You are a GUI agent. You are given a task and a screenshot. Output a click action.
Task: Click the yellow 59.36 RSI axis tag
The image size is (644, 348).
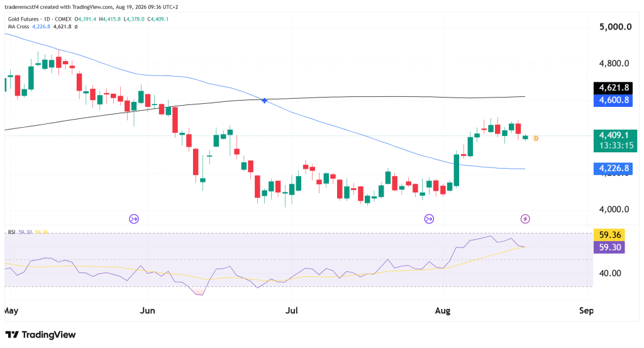coord(609,235)
